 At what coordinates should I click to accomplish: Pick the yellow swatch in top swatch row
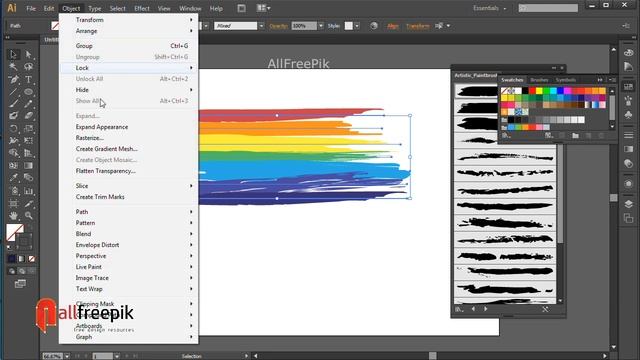tap(539, 91)
